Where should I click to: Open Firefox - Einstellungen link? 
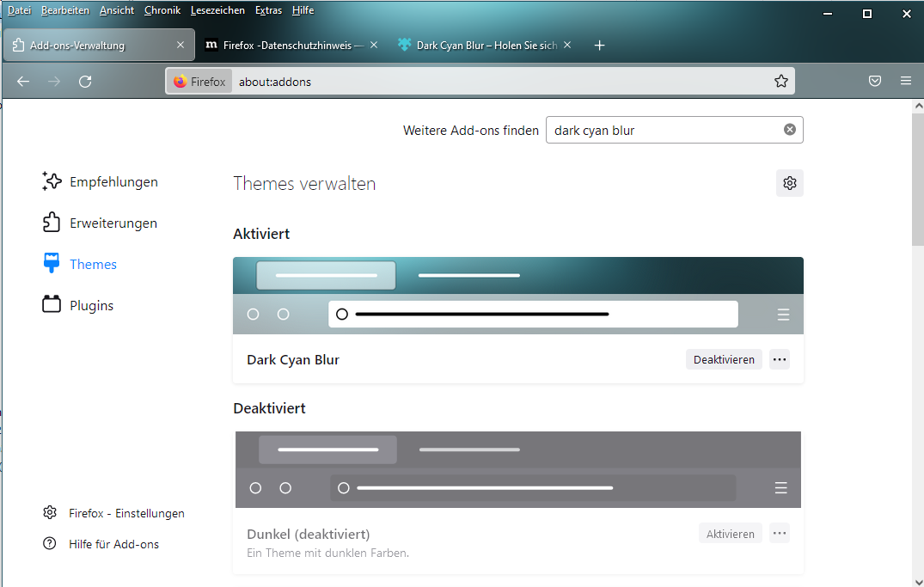click(x=126, y=513)
